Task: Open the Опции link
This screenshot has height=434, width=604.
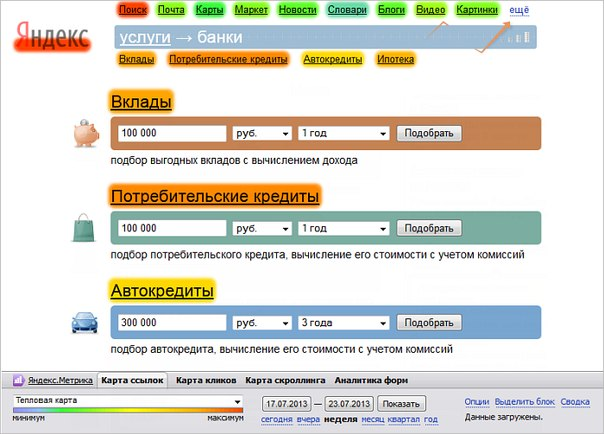Action: pyautogui.click(x=476, y=402)
